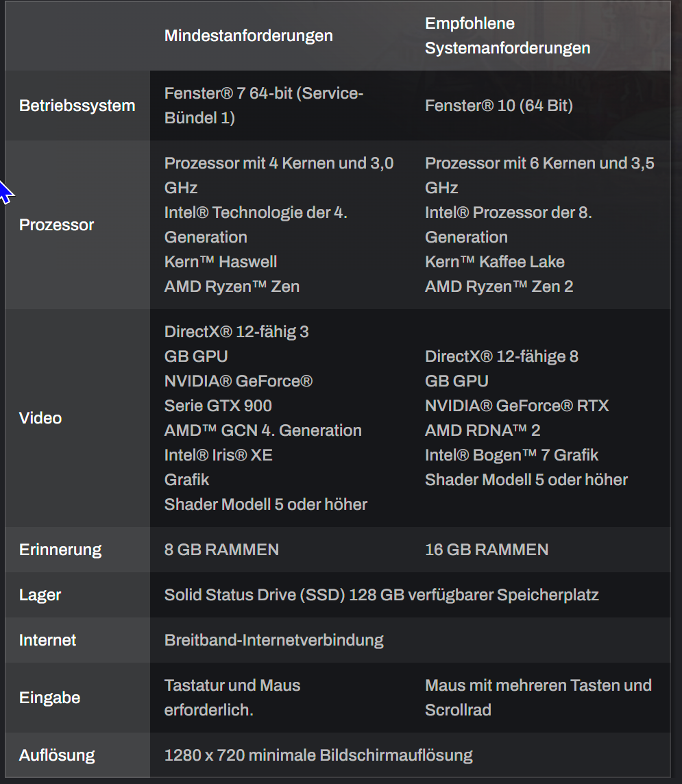Select the Breitband-Internetverbindung text

pos(274,640)
